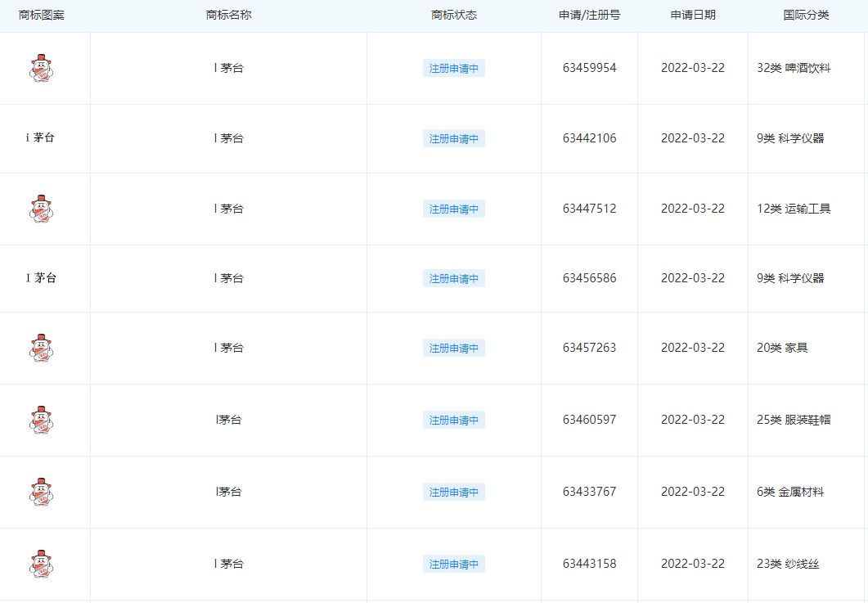Click application date in row 63443158
Screen dimensions: 868x603
coord(693,563)
